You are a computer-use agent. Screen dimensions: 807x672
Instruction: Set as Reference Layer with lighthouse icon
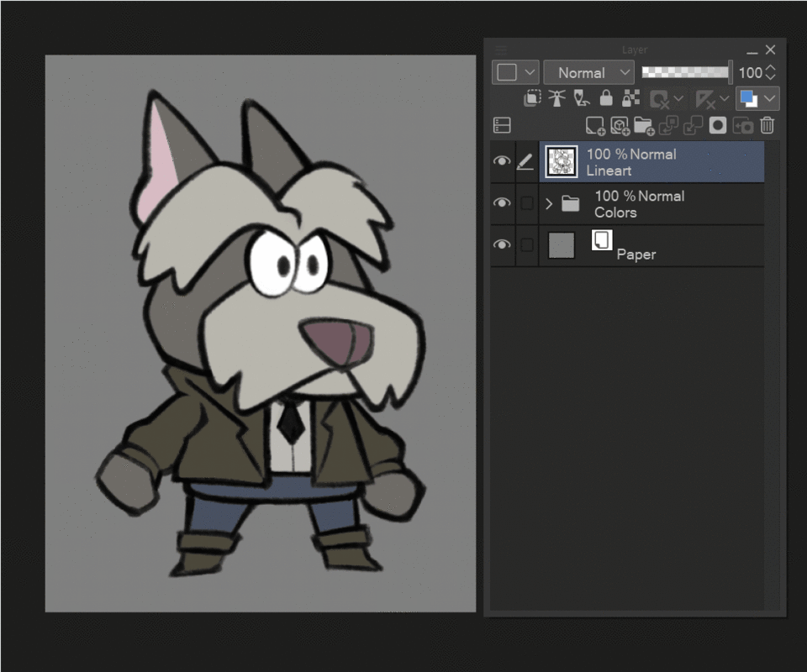[x=556, y=99]
